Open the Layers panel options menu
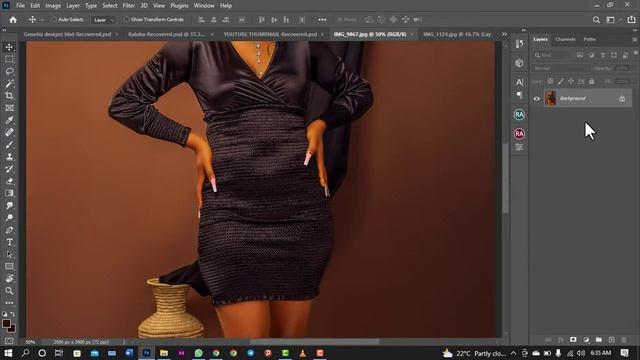The image size is (640, 360). point(634,40)
